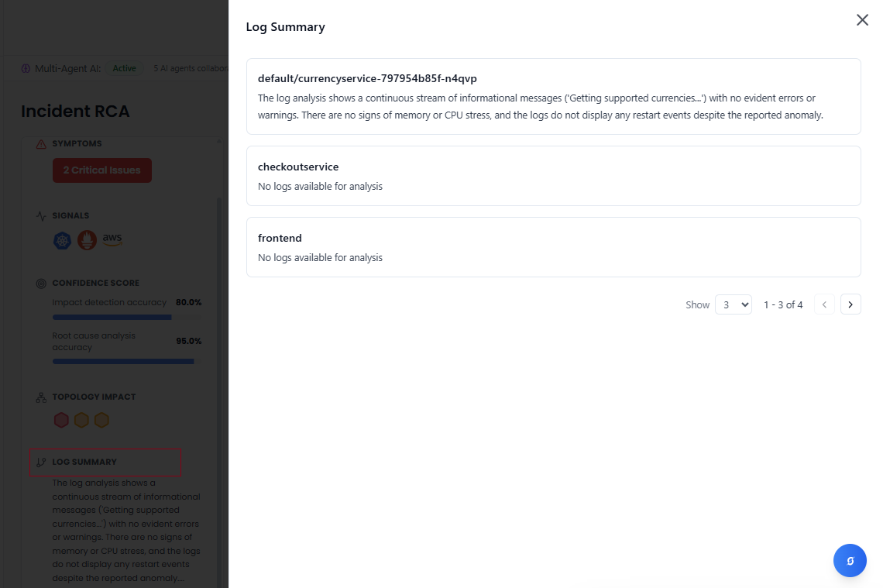The height and width of the screenshot is (588, 883).
Task: Click the AWS signal icon
Action: (112, 239)
